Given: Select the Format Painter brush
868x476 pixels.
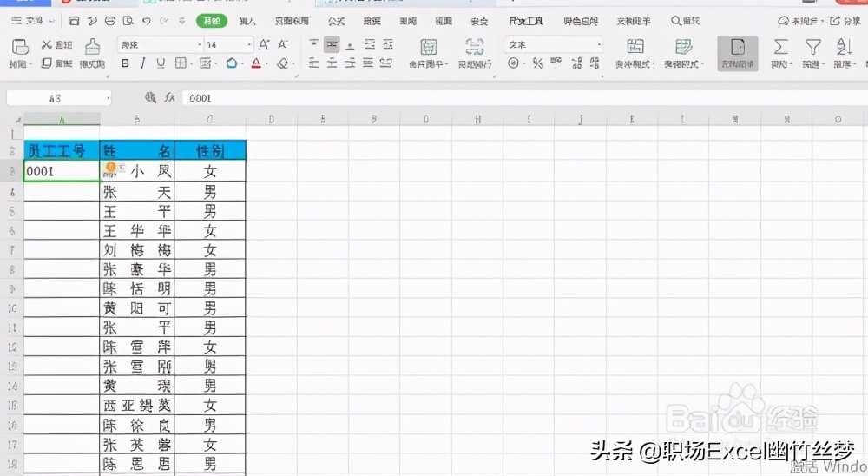Looking at the screenshot, I should (93, 47).
